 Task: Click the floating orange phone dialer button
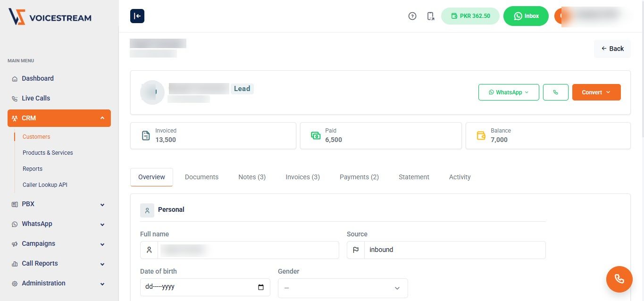[619, 279]
